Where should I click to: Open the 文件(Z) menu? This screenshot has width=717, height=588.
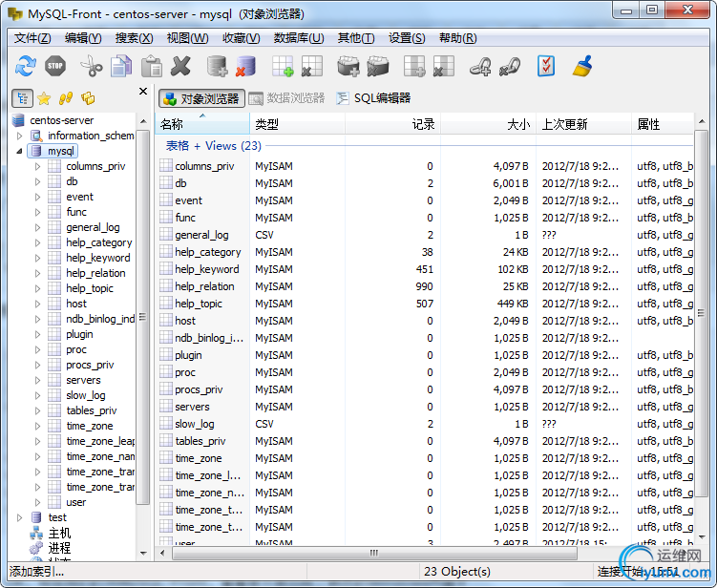[x=32, y=38]
